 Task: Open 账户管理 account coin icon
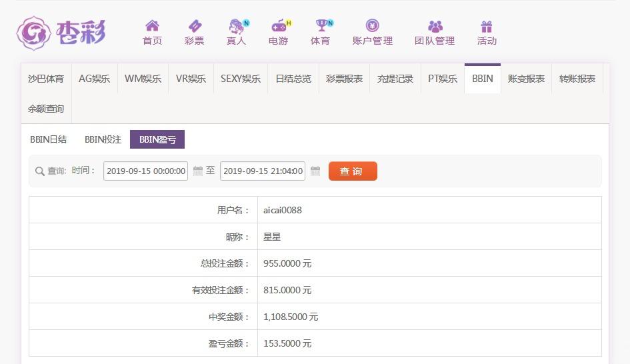click(372, 27)
